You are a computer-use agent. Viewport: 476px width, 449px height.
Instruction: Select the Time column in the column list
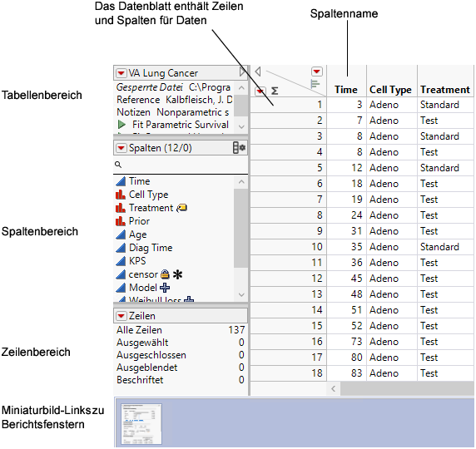click(139, 181)
